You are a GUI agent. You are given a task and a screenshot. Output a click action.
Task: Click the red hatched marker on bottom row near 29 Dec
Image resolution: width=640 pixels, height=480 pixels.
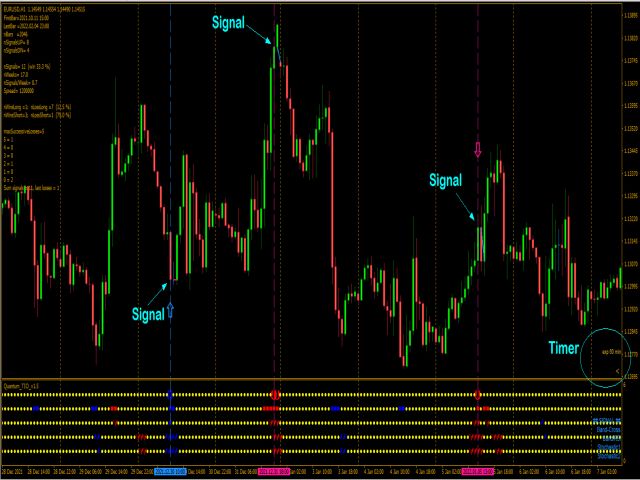(x=142, y=451)
